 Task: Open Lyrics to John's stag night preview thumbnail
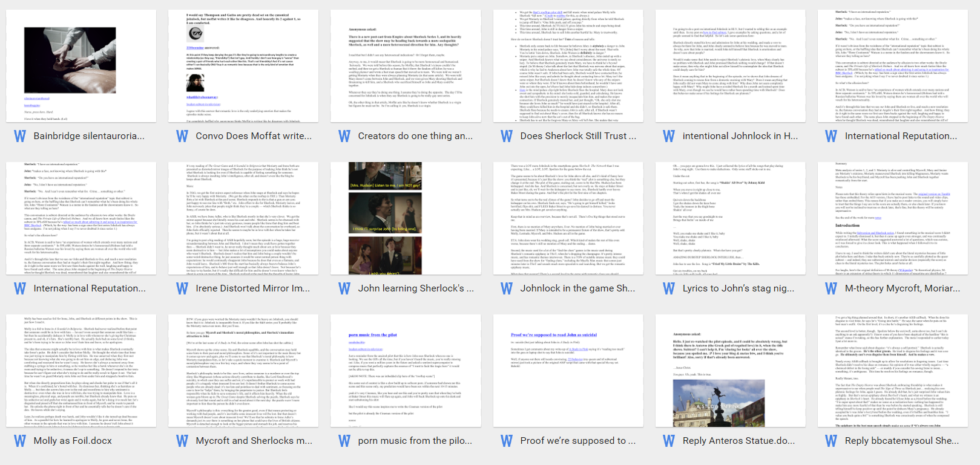[x=731, y=218]
